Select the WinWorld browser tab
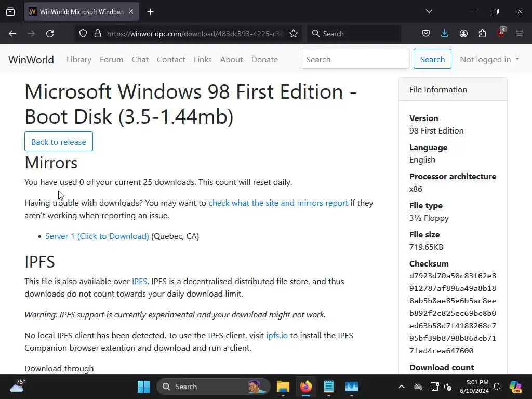 82,12
